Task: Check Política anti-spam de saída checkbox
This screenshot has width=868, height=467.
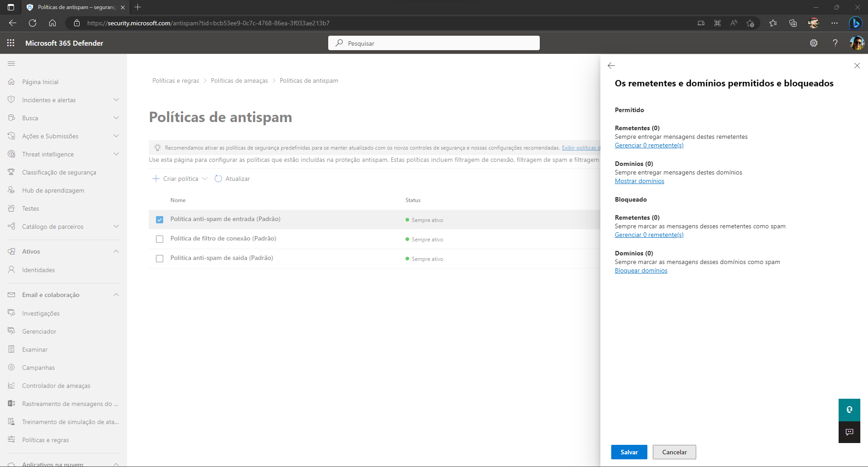Action: [160, 259]
